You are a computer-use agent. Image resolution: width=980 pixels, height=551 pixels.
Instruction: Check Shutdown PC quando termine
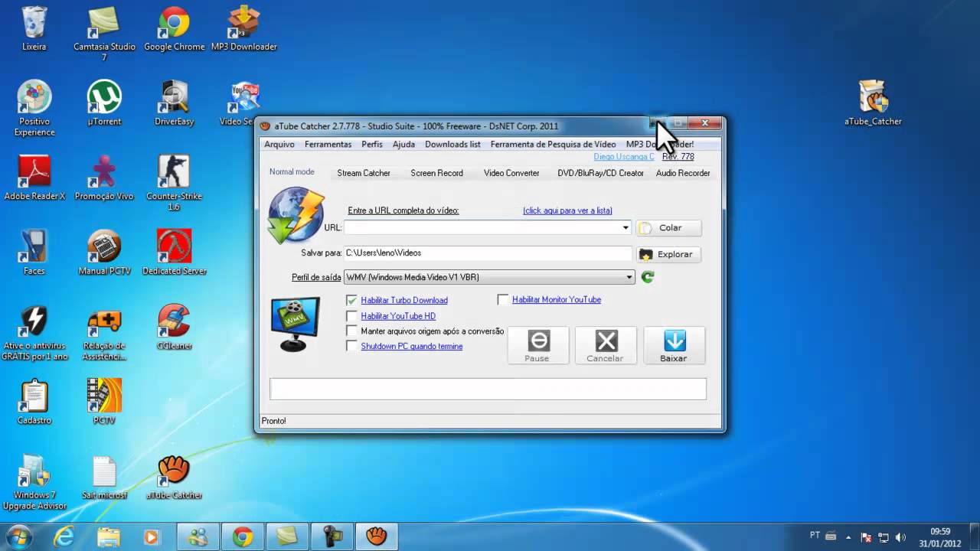[x=352, y=346]
